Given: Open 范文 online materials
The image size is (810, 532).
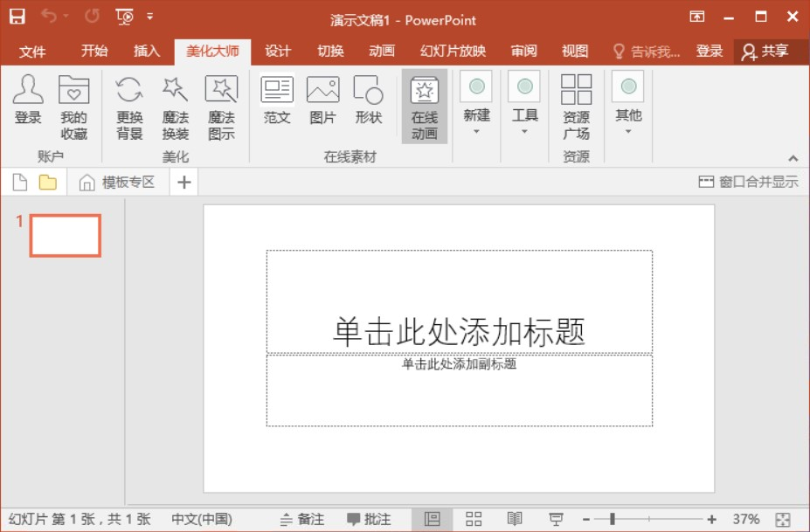Looking at the screenshot, I should [x=277, y=100].
